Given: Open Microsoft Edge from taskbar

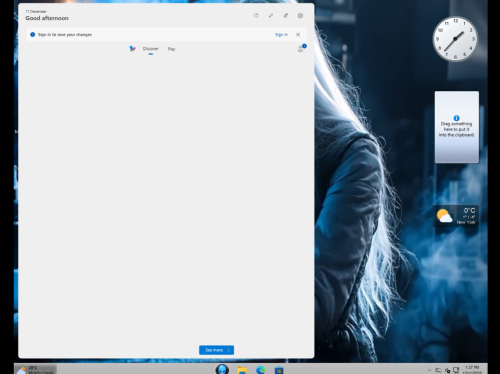Looking at the screenshot, I should [260, 370].
